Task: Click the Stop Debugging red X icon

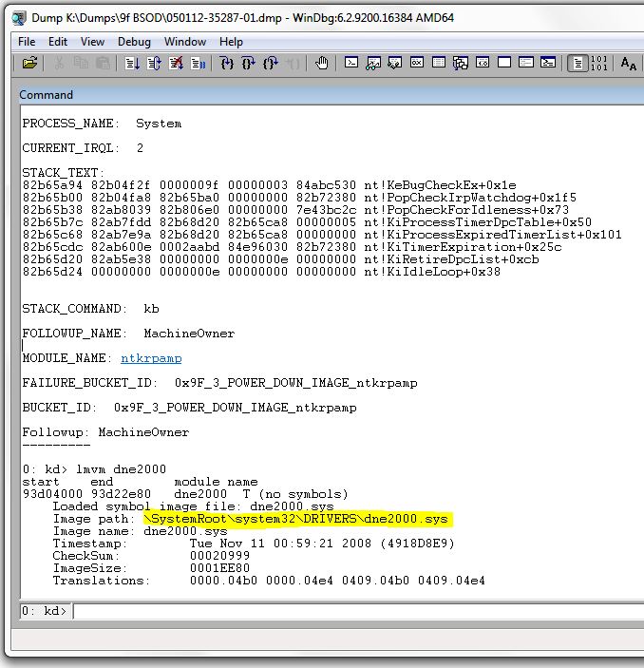Action: point(177,64)
